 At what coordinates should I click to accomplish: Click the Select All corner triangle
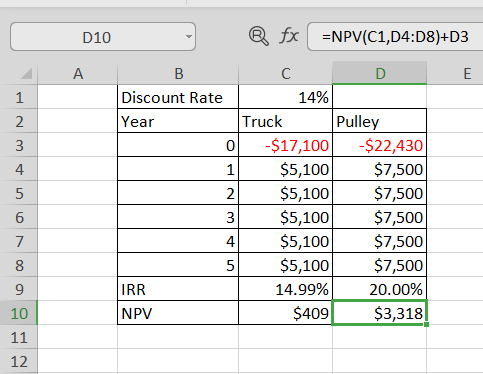coord(27,73)
